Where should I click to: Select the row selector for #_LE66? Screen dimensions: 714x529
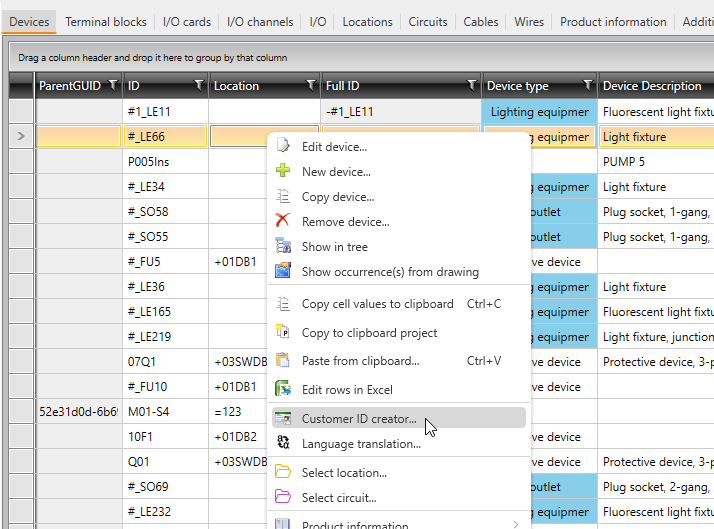(x=22, y=137)
